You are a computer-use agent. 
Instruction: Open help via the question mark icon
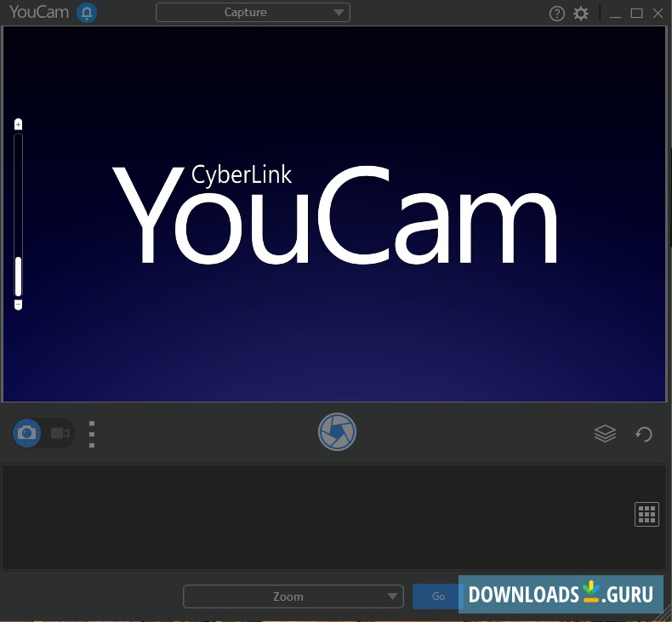tap(556, 14)
